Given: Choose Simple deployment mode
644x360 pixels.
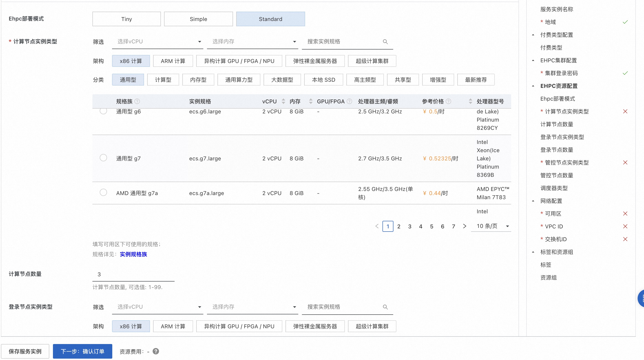Looking at the screenshot, I should (x=198, y=19).
